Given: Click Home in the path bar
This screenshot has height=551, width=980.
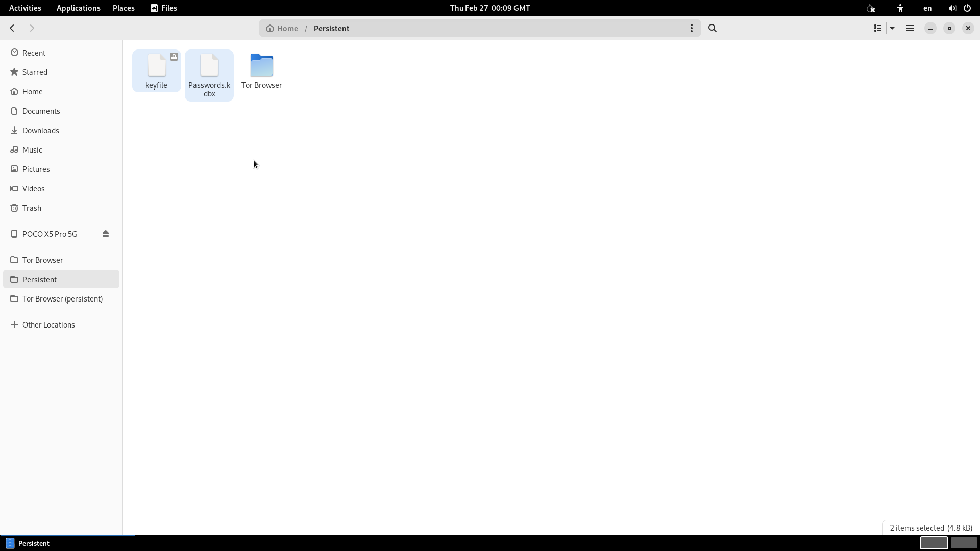Looking at the screenshot, I should pyautogui.click(x=282, y=29).
